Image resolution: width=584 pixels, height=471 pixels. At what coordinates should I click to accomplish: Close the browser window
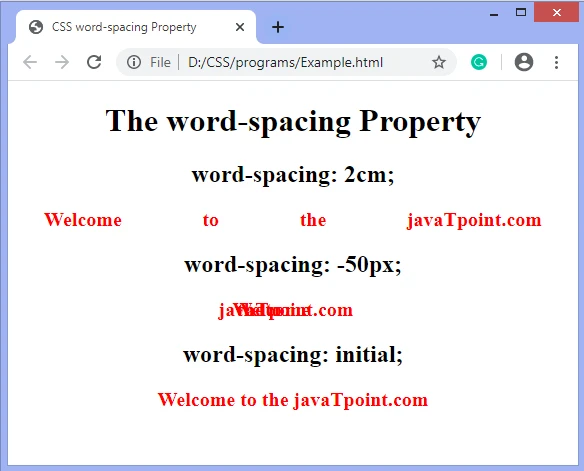click(x=556, y=13)
